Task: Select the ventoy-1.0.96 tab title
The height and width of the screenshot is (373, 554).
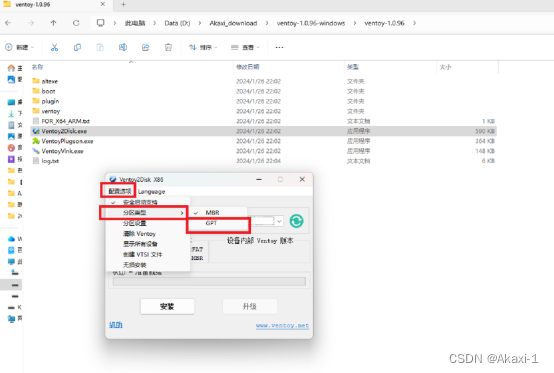Action: tap(33, 5)
